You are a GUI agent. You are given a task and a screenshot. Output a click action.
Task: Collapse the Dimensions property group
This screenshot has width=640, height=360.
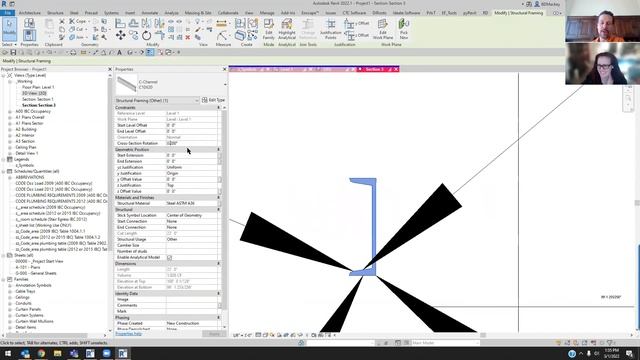point(219,264)
